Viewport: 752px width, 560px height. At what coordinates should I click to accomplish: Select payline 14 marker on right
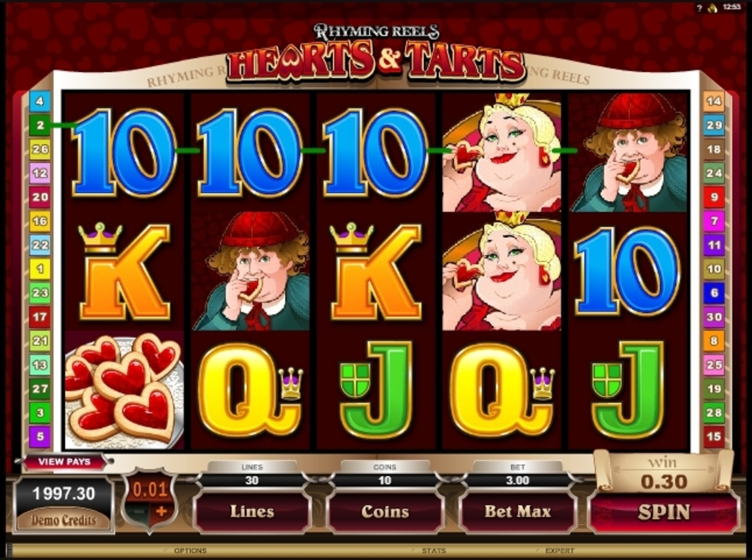714,101
